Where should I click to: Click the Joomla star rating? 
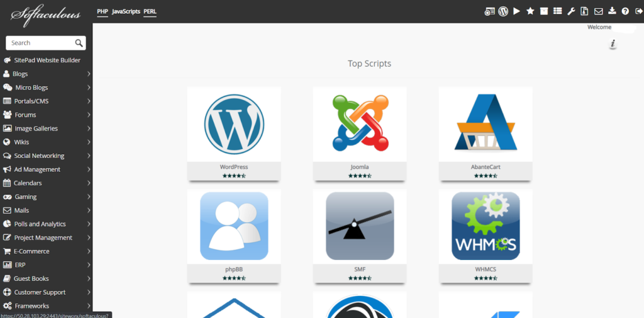tap(360, 176)
